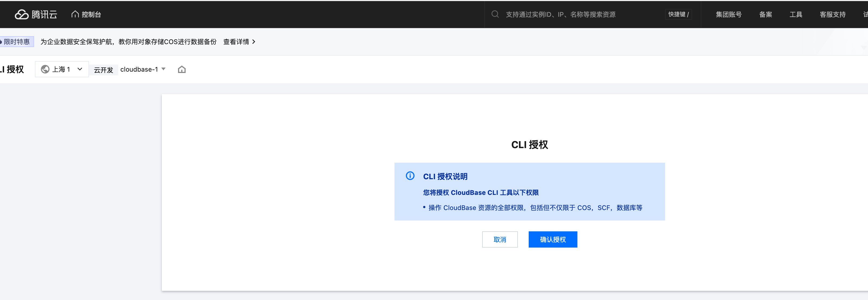Viewport: 868px width, 300px height.
Task: Click the CloudBase permissions bullet text
Action: coord(535,208)
